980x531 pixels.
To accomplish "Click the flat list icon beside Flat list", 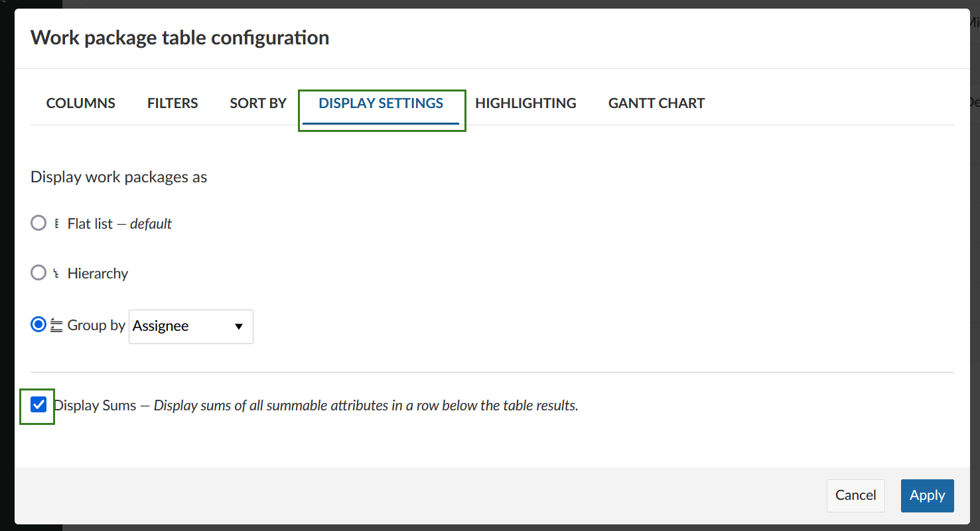I will pos(56,224).
